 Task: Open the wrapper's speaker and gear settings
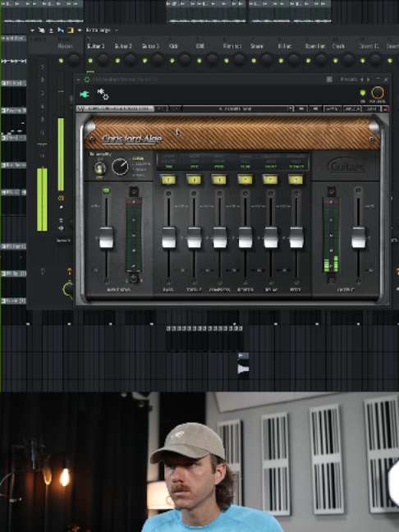point(103,94)
